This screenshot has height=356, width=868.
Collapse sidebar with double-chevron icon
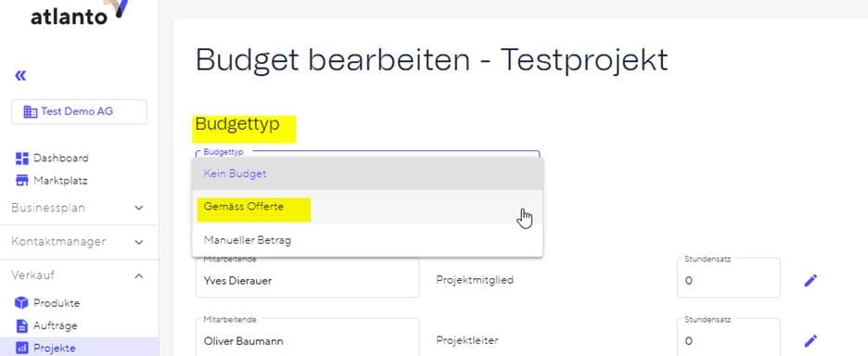[x=20, y=75]
